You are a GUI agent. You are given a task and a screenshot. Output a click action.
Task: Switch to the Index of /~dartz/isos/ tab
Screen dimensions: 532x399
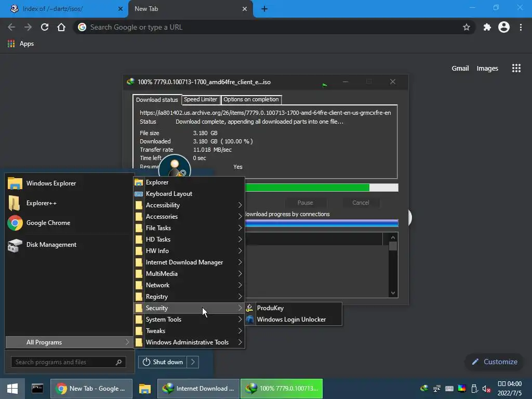click(x=63, y=9)
